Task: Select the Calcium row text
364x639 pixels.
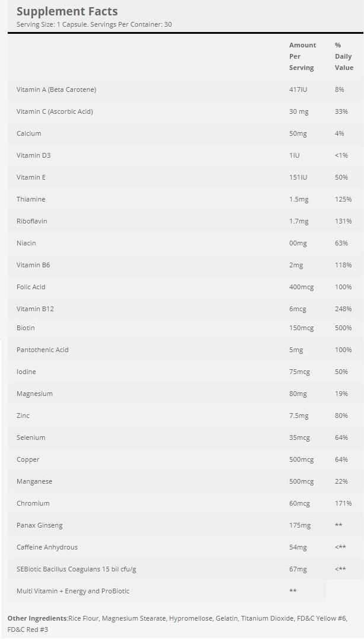Action: (x=28, y=133)
